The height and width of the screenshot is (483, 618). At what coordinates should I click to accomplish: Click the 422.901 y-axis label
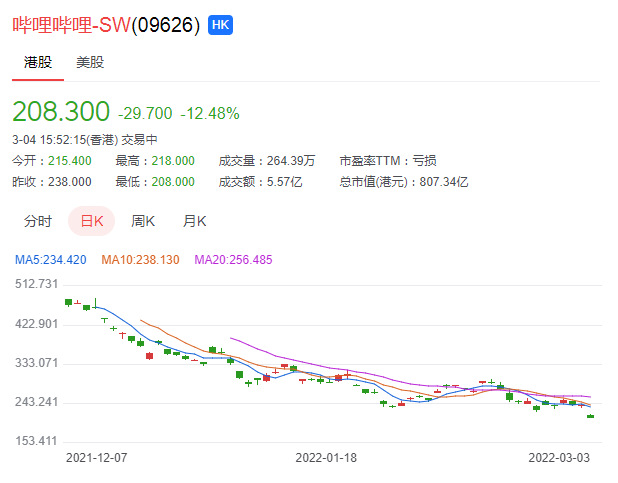tap(36, 324)
